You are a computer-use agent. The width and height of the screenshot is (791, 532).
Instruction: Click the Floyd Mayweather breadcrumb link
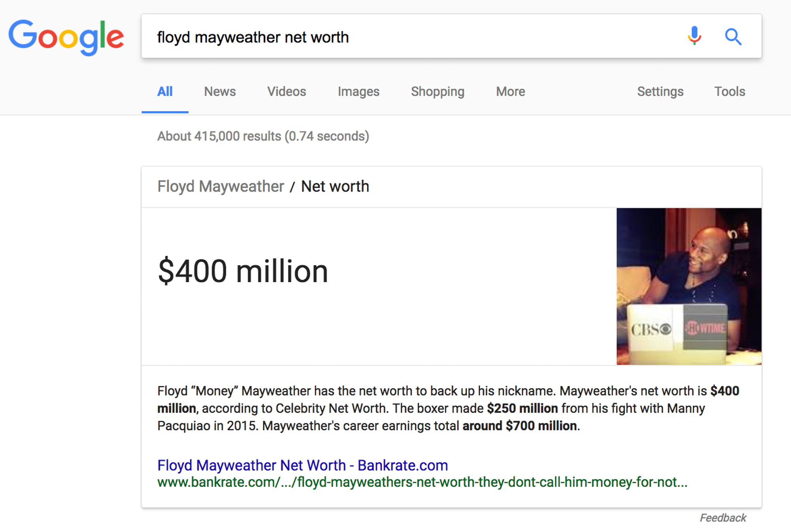(x=220, y=187)
